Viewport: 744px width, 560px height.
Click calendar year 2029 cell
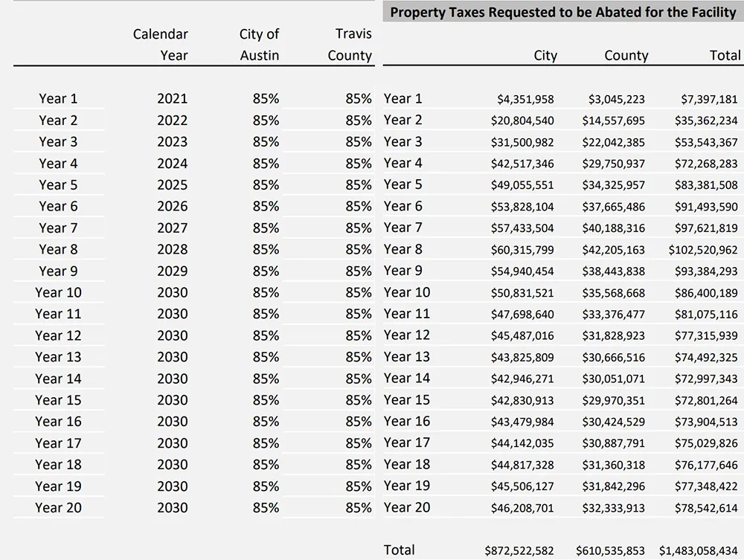(173, 271)
